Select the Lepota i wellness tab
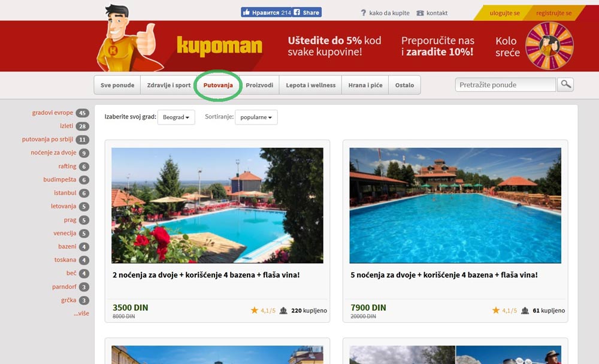The image size is (599, 364). (x=310, y=85)
